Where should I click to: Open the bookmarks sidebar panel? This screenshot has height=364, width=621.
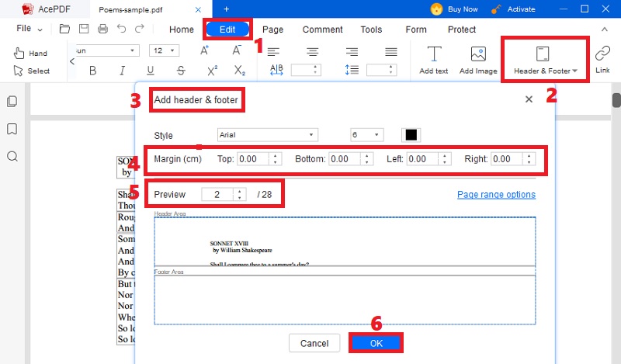[x=12, y=129]
